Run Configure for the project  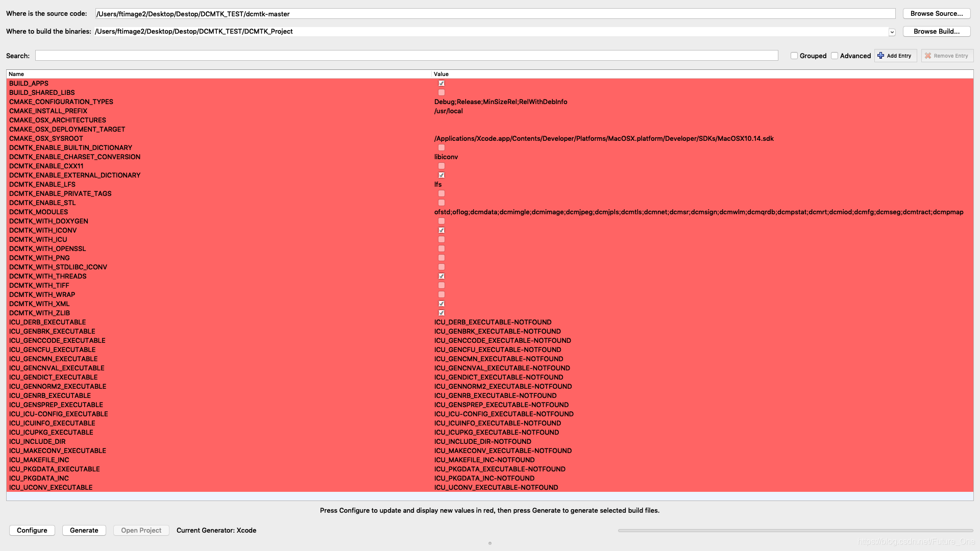(32, 531)
